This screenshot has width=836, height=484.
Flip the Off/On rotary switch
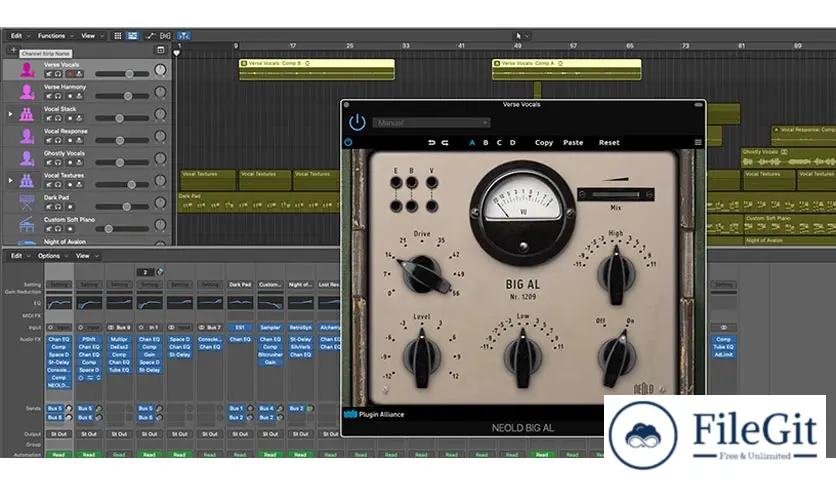click(616, 357)
